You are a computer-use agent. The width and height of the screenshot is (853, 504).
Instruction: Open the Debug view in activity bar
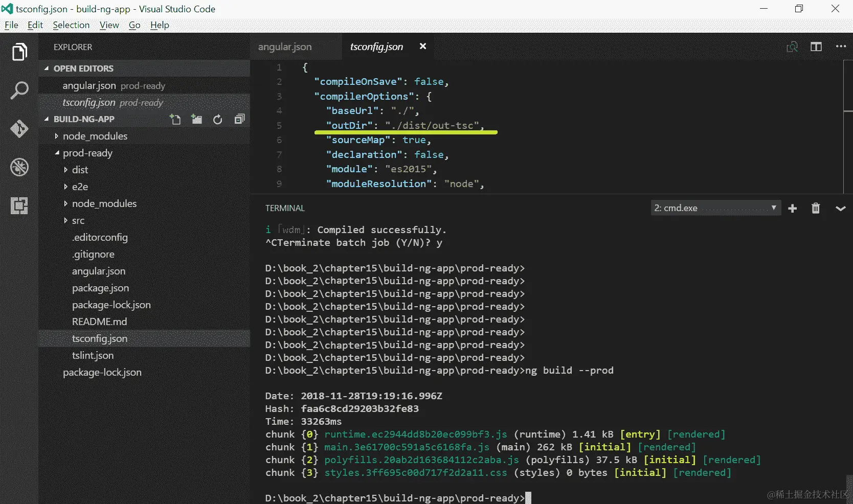coord(19,167)
